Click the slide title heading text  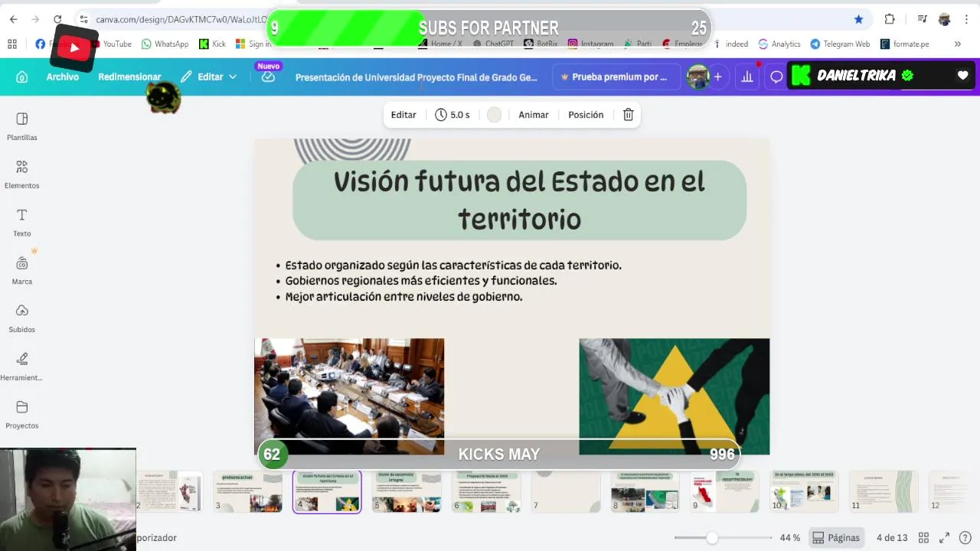[x=519, y=201]
